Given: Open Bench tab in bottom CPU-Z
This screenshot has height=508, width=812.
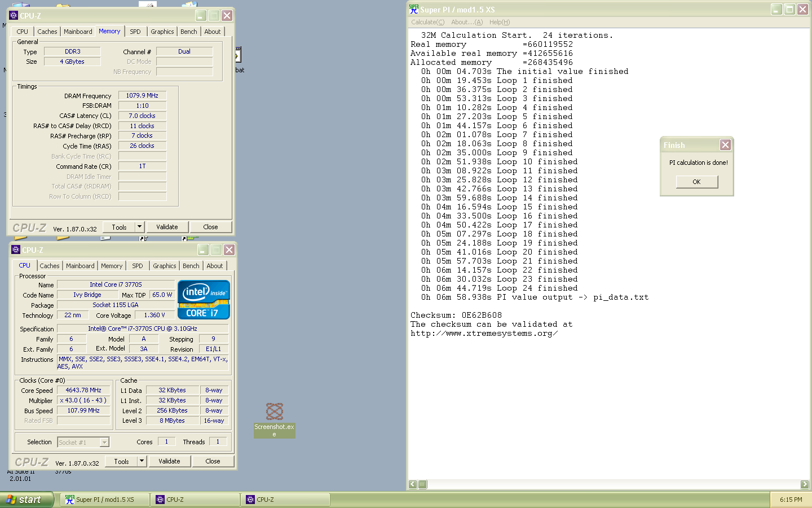Looking at the screenshot, I should [x=191, y=266].
